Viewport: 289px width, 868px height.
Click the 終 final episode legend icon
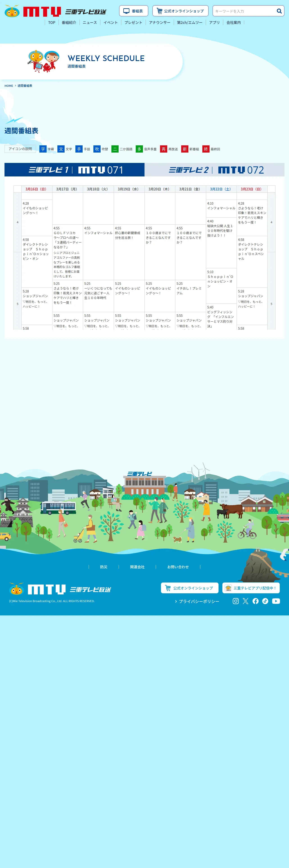pyautogui.click(x=206, y=149)
